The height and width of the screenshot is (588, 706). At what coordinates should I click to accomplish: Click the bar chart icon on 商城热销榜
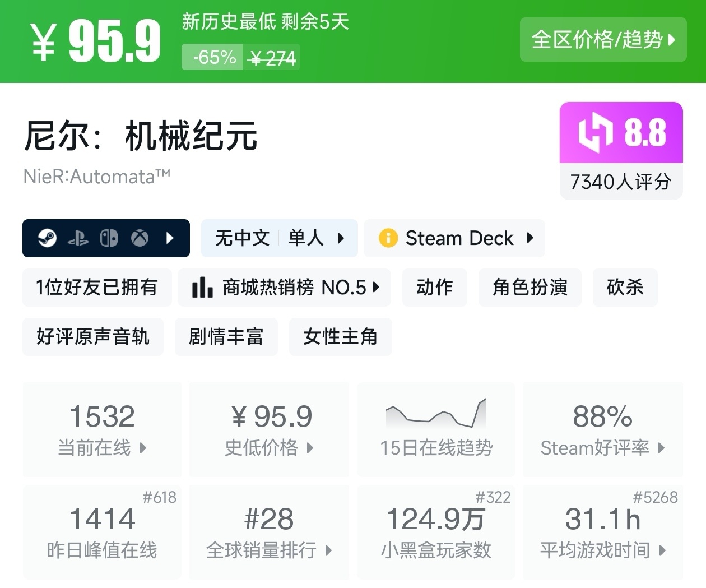coord(202,288)
